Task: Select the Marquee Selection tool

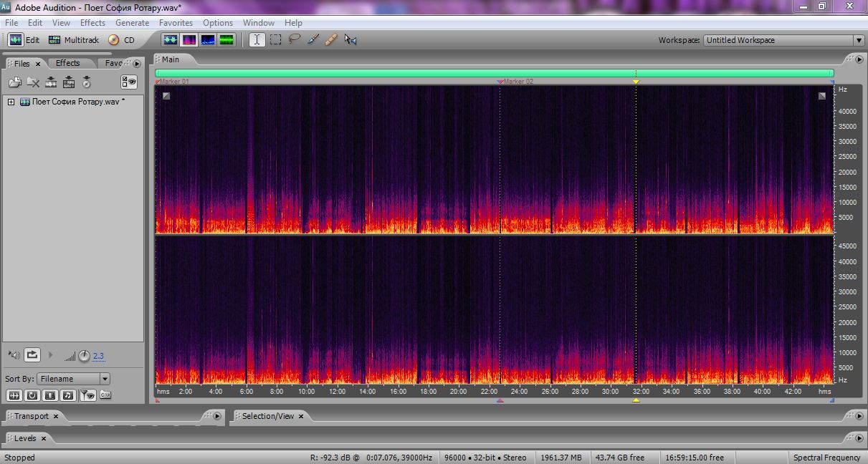Action: click(275, 40)
